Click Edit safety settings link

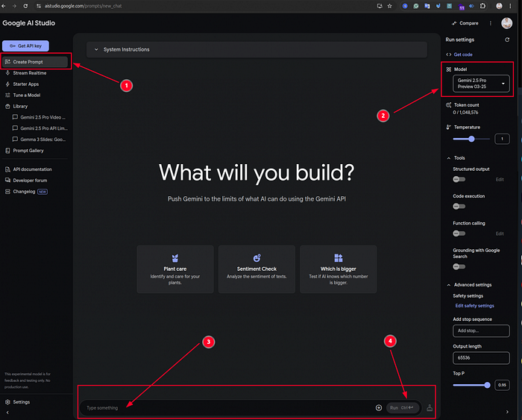point(475,306)
